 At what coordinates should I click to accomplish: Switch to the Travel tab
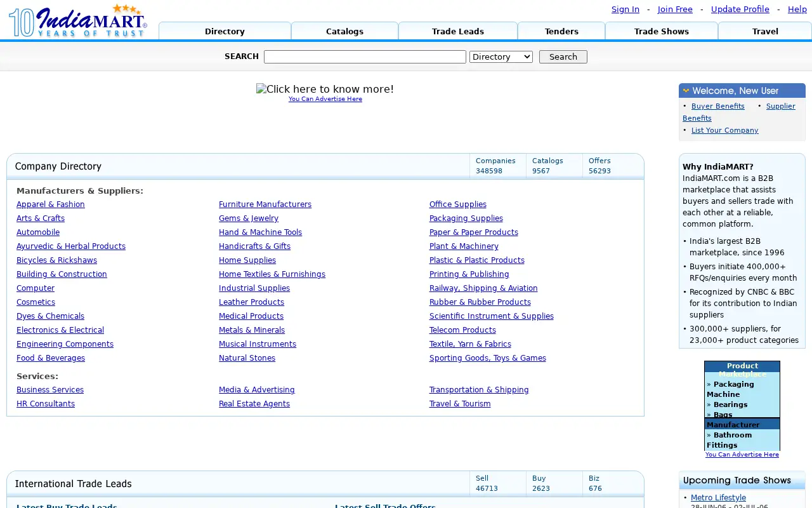[x=765, y=31]
